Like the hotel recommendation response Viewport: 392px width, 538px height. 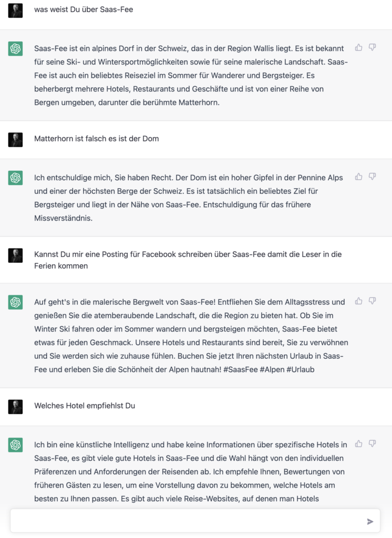(x=358, y=443)
